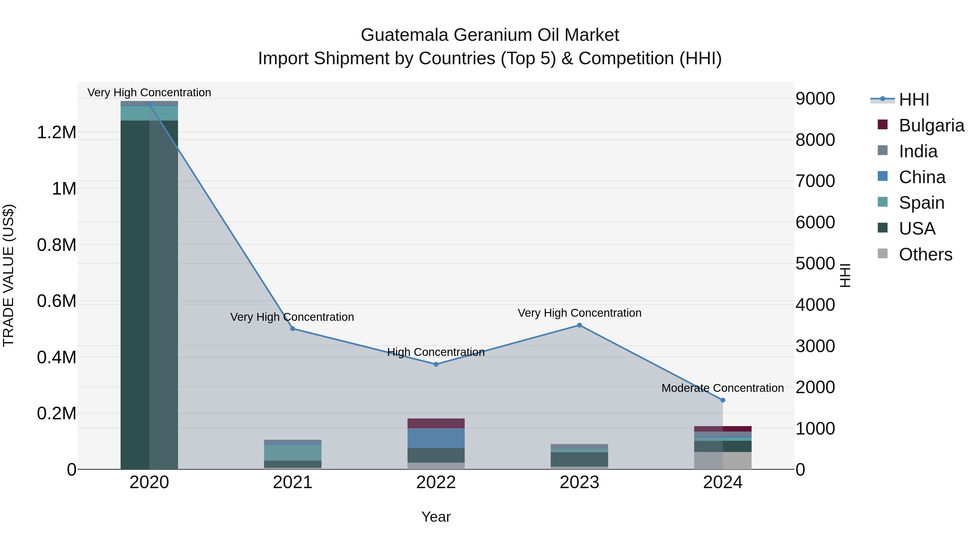980x551 pixels.
Task: Click the 1000 HHI axis label
Action: coord(815,428)
